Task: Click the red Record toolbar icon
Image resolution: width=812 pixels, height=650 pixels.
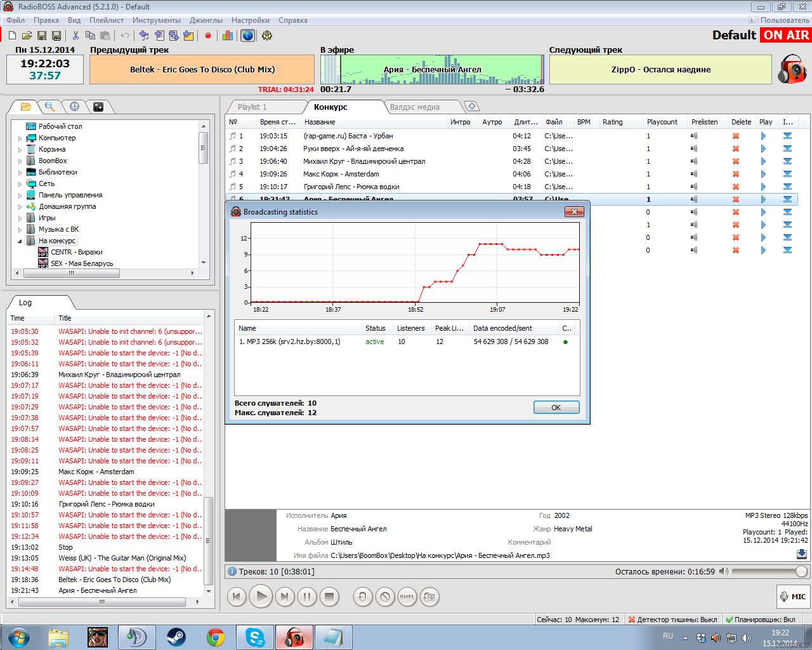Action: tap(208, 36)
